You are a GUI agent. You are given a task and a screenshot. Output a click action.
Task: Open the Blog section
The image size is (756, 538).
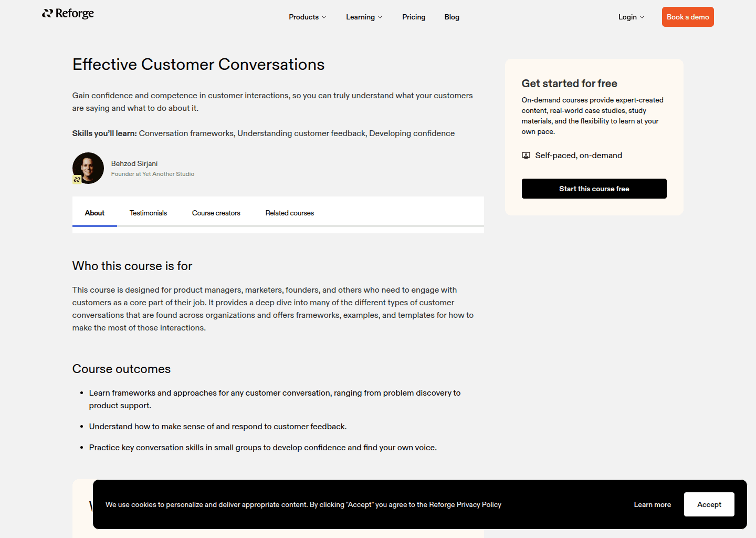pos(451,17)
